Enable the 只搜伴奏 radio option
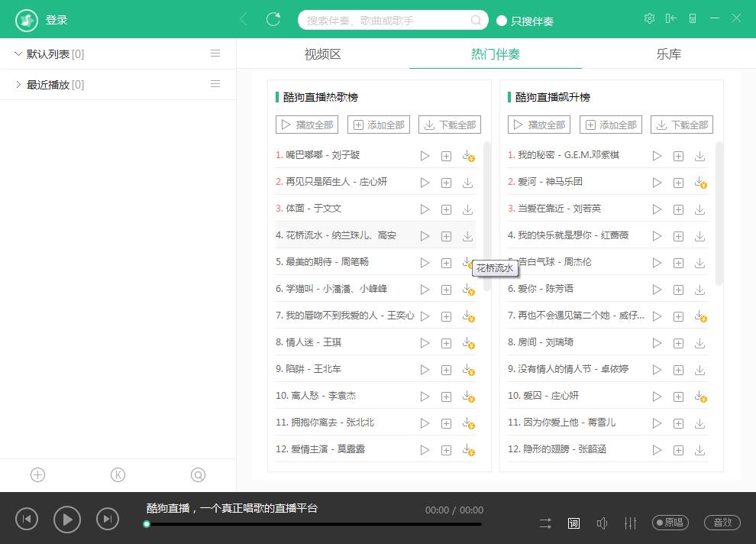 [x=502, y=21]
